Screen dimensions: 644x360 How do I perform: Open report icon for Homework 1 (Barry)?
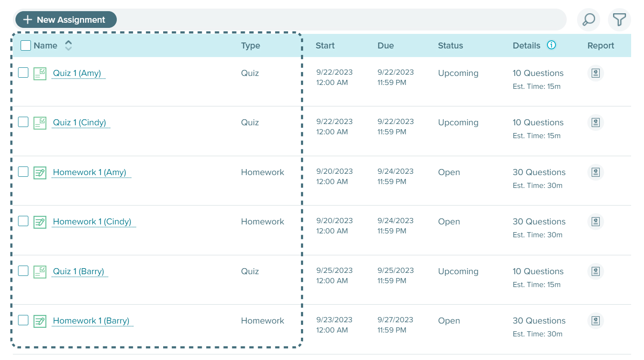pos(595,321)
